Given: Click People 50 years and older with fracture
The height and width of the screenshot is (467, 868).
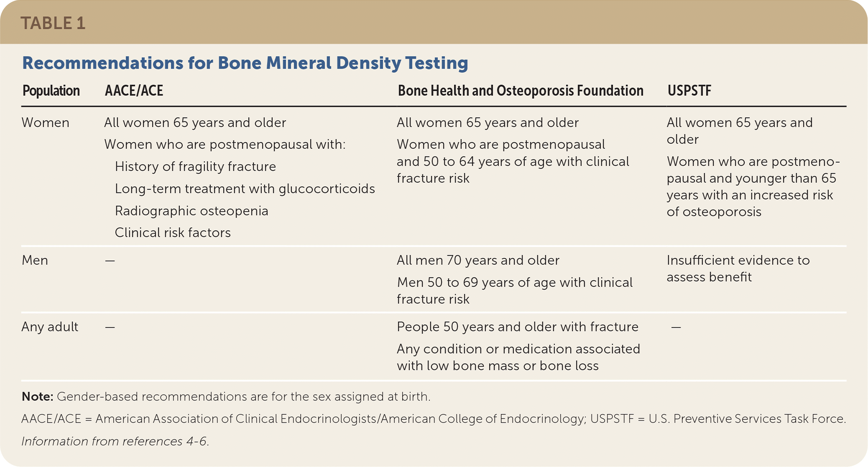Looking at the screenshot, I should 517,327.
